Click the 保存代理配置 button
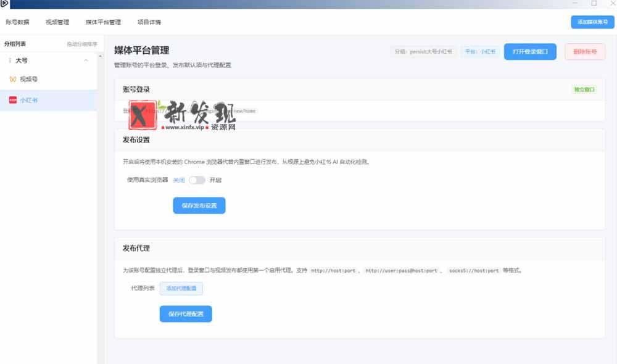617x364 pixels. point(186,314)
